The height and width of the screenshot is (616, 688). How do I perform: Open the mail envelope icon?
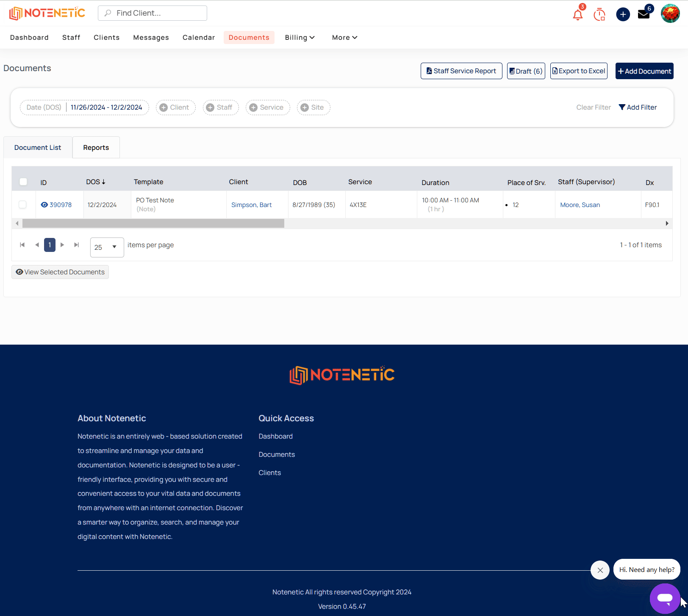tap(644, 14)
